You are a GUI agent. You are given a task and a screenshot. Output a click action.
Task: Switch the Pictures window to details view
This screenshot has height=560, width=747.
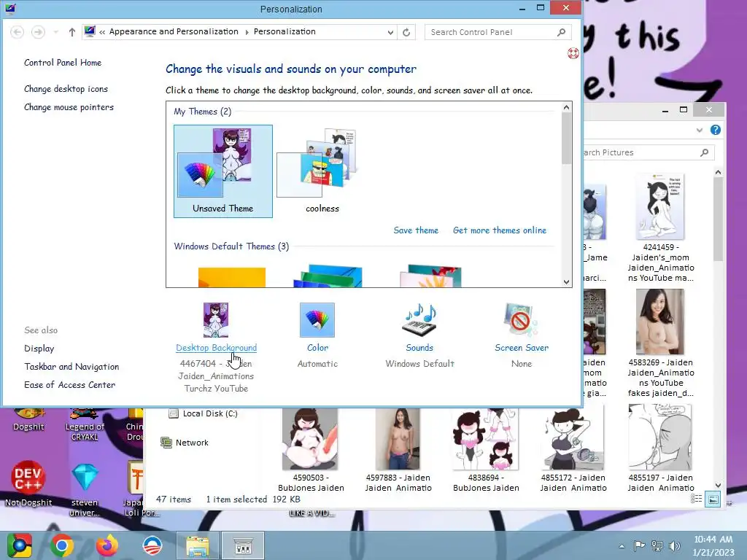tap(697, 499)
